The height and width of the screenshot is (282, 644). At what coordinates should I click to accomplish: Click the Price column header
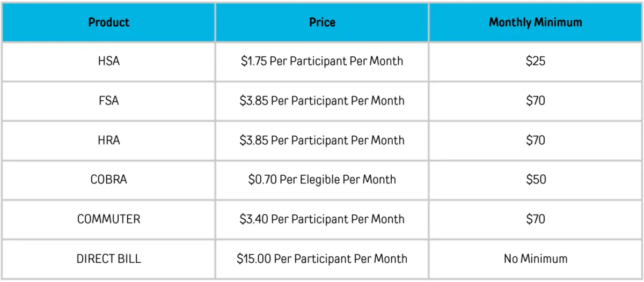point(322,23)
